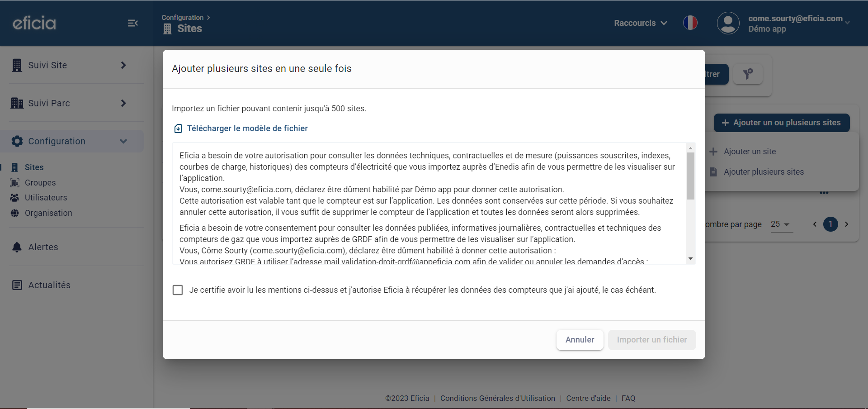
Task: Click the Utilisateurs people icon
Action: [x=14, y=197]
